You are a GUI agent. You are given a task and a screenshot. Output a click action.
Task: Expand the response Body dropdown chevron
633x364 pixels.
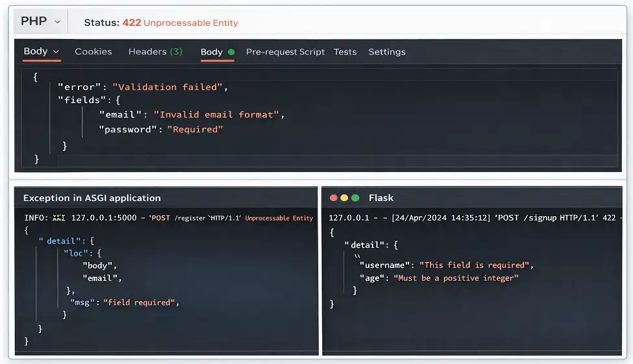click(x=56, y=52)
